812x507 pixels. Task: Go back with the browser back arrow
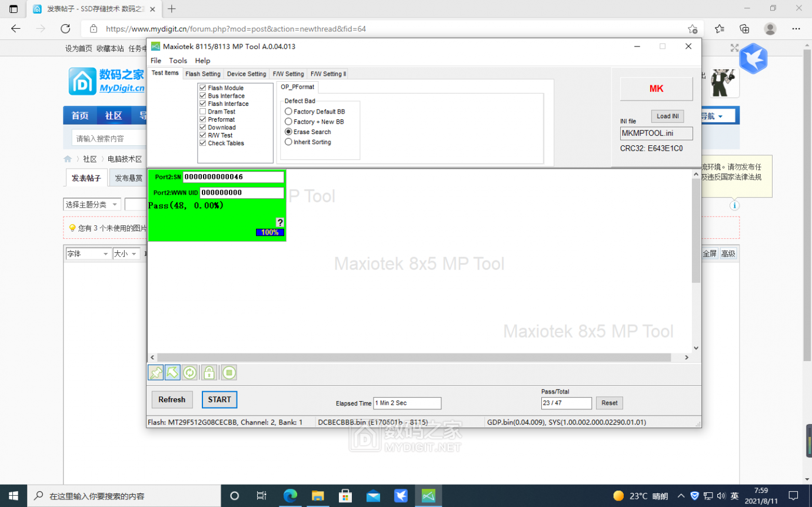[16, 29]
